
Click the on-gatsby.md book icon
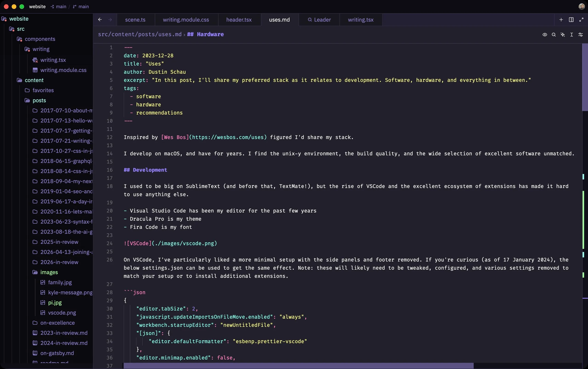click(35, 353)
